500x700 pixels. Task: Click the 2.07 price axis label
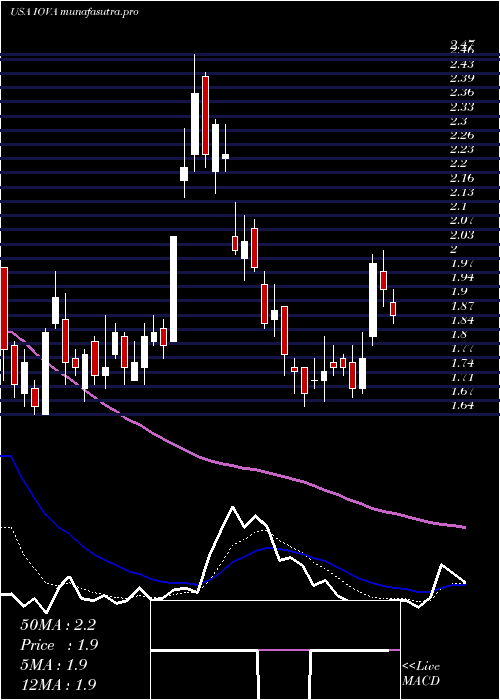coord(462,221)
